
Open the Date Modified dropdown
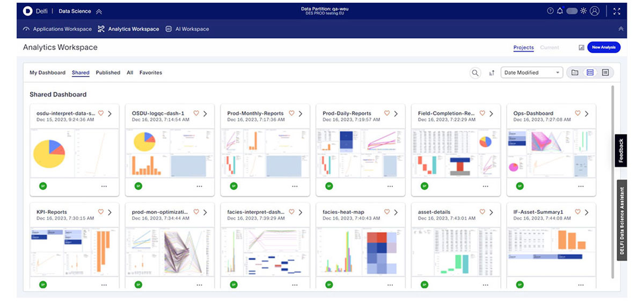pyautogui.click(x=531, y=73)
